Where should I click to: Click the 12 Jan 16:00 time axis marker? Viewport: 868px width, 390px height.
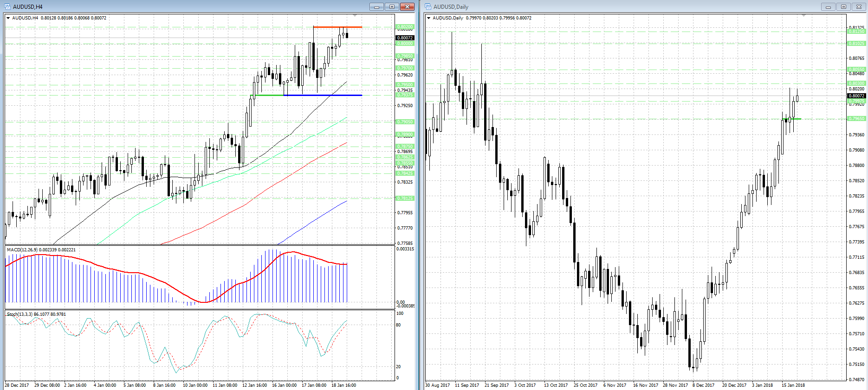click(254, 385)
